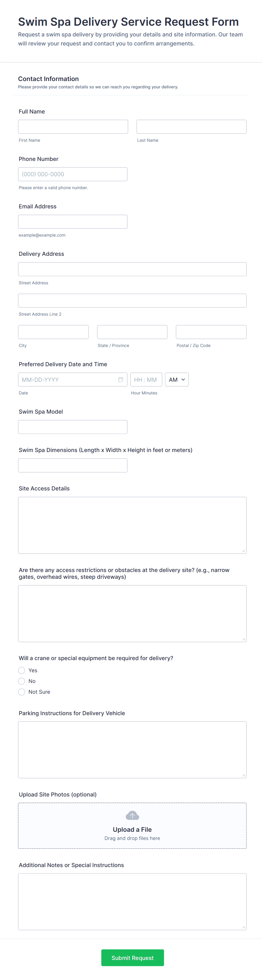Click the Site Access Details textarea
Screen dimensions: 262x980
pyautogui.click(x=132, y=525)
